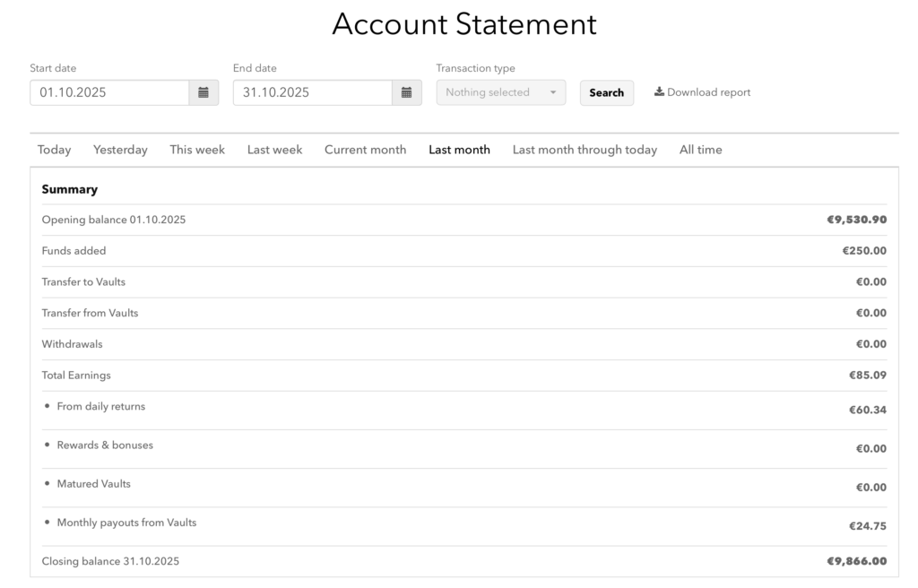Select the Last week tab
This screenshot has width=918, height=588.
[274, 150]
